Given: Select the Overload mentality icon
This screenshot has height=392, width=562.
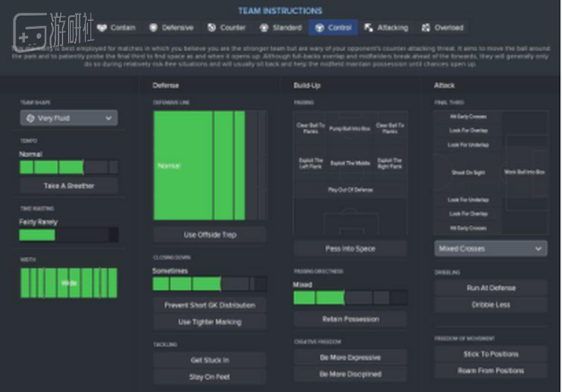Looking at the screenshot, I should 426,28.
